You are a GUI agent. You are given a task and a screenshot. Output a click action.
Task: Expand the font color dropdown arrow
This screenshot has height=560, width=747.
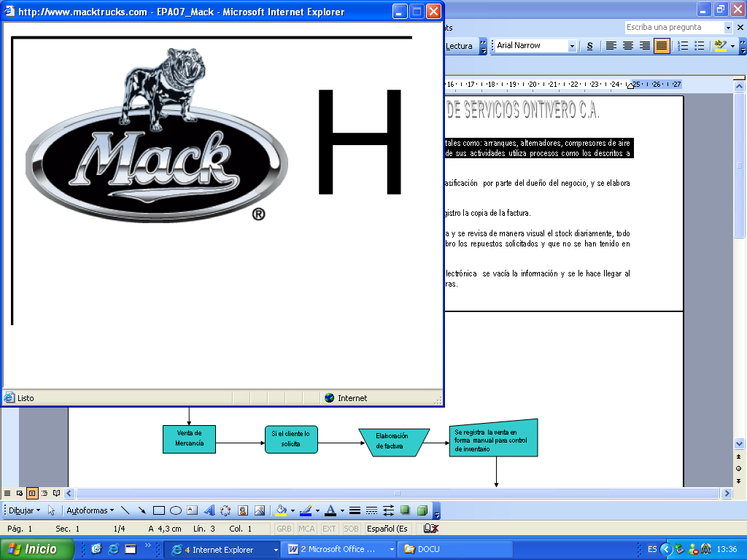(342, 510)
